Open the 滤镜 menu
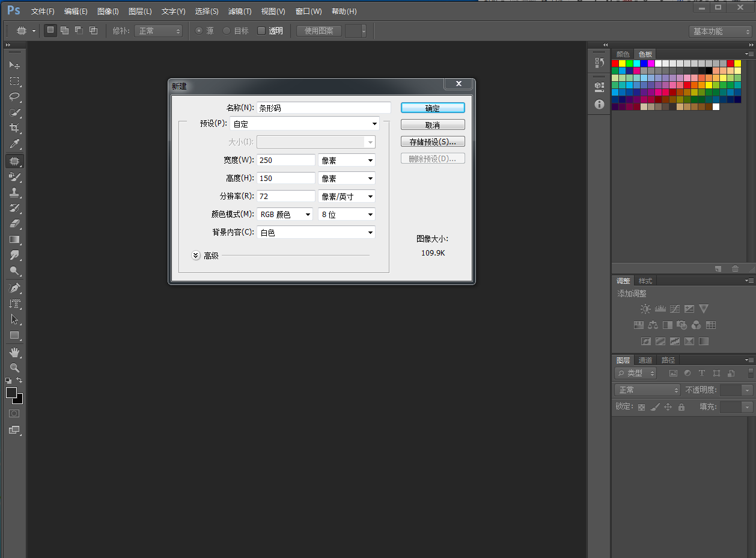This screenshot has width=756, height=558. 239,11
